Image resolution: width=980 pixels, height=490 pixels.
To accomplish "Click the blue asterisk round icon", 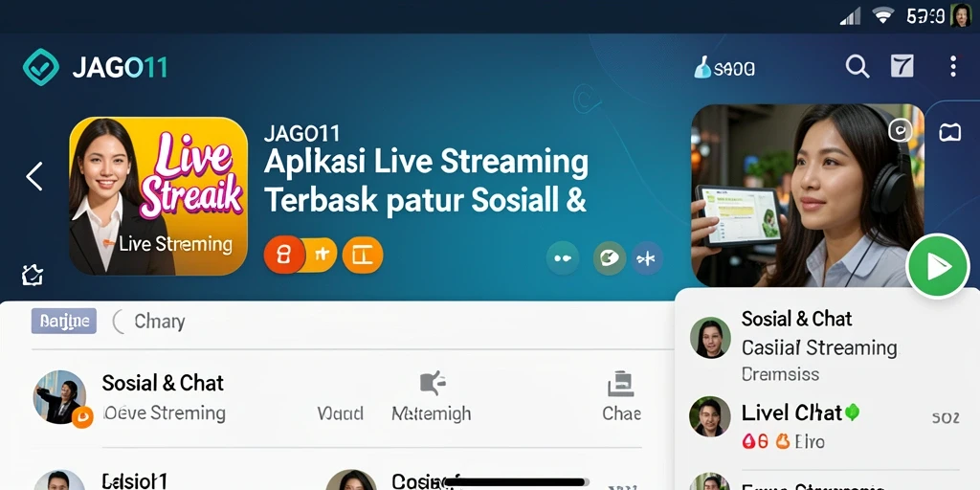I will coord(647,258).
